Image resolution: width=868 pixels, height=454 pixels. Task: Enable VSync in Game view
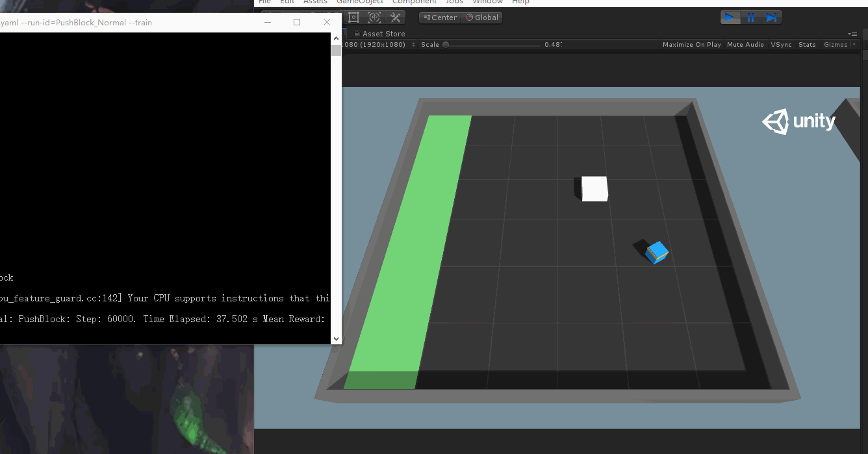781,45
